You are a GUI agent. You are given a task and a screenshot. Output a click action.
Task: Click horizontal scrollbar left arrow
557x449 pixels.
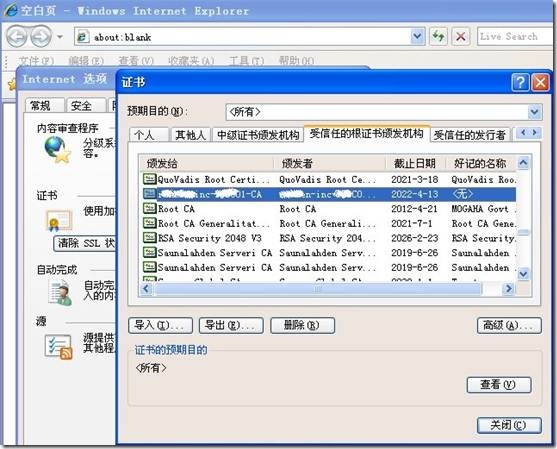point(146,289)
